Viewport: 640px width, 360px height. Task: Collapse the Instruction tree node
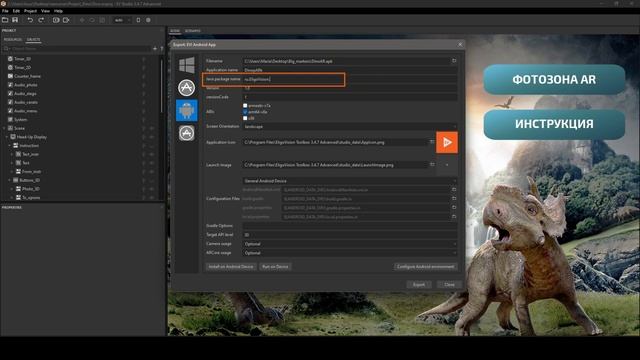pyautogui.click(x=10, y=146)
